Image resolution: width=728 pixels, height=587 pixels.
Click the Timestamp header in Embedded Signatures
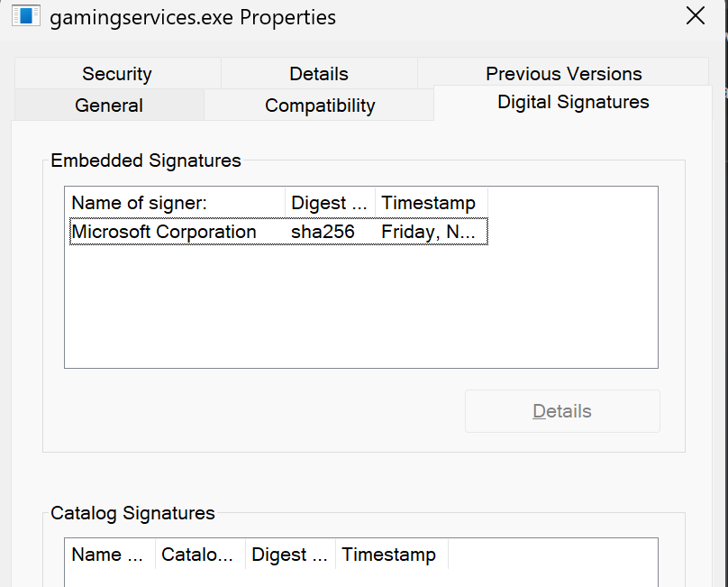pos(431,203)
